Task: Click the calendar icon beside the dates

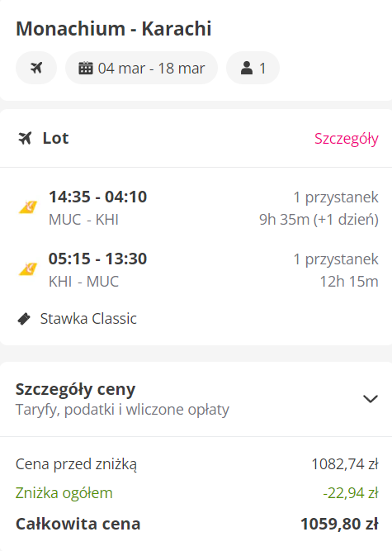Action: 86,69
